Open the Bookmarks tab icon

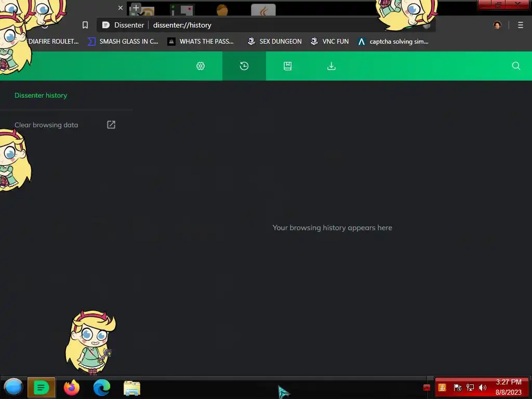(288, 66)
